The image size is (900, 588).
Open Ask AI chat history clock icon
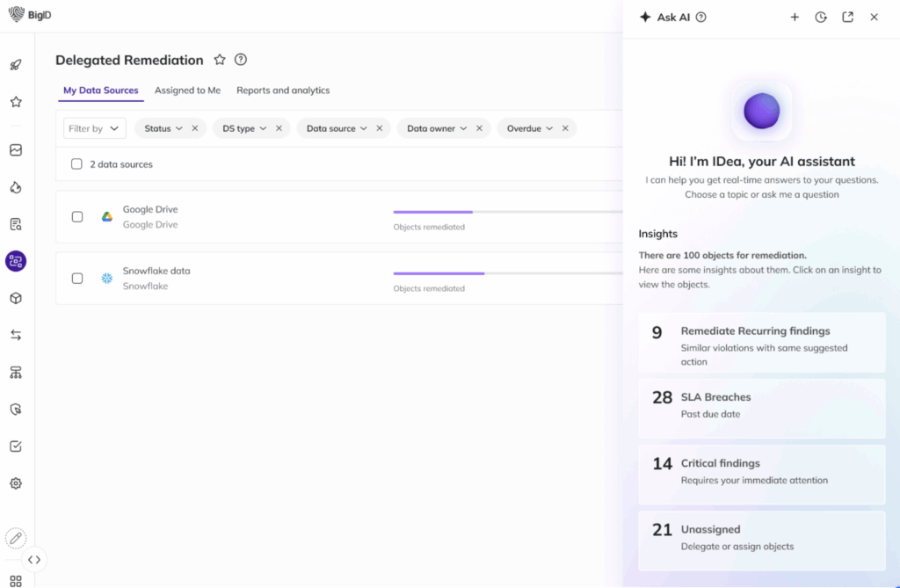point(821,17)
